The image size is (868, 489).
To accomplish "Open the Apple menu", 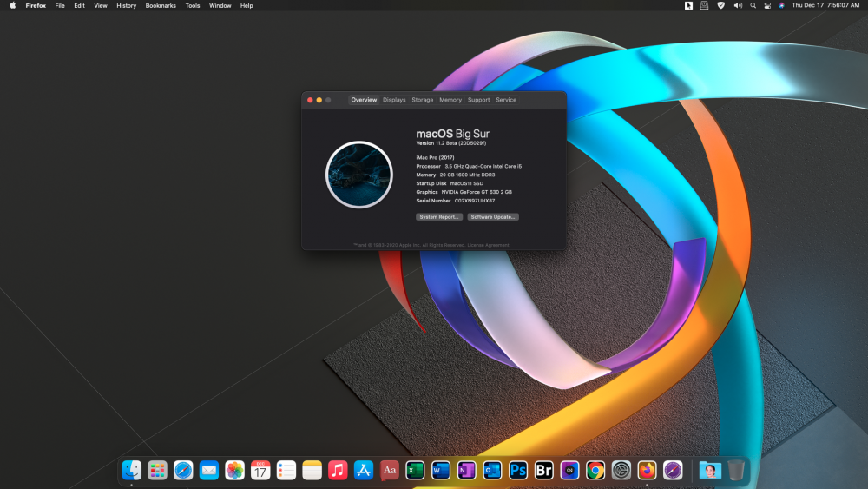I will [13, 5].
